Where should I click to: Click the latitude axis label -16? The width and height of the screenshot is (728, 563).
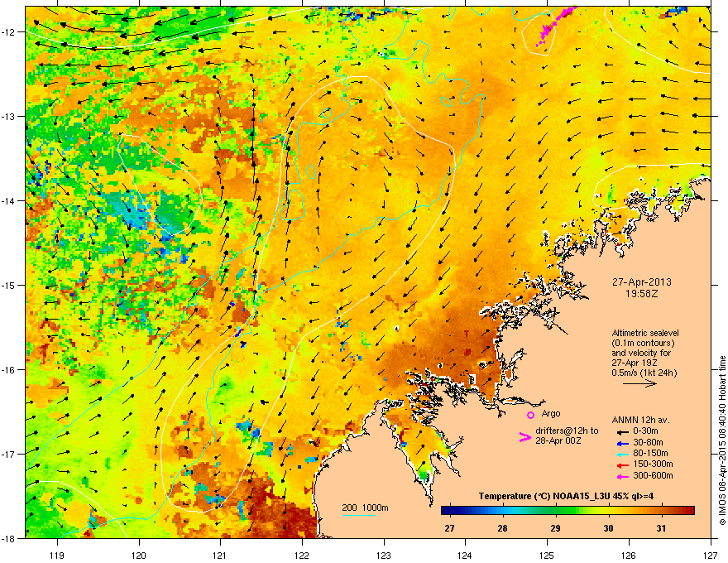[8, 369]
